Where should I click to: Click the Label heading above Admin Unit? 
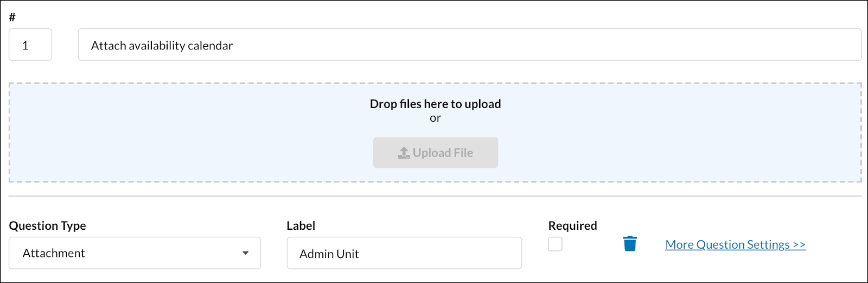(301, 225)
